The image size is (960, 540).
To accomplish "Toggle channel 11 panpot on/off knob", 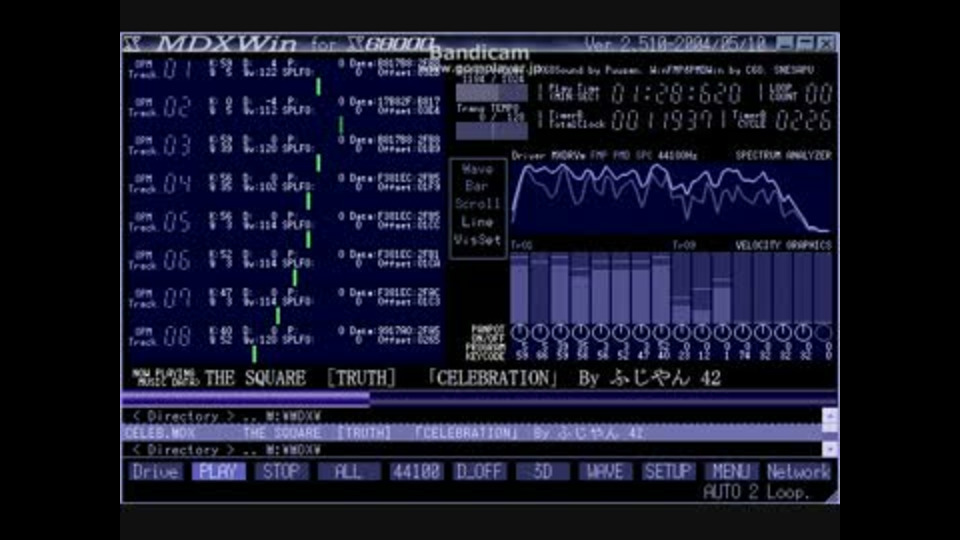I will 722,332.
